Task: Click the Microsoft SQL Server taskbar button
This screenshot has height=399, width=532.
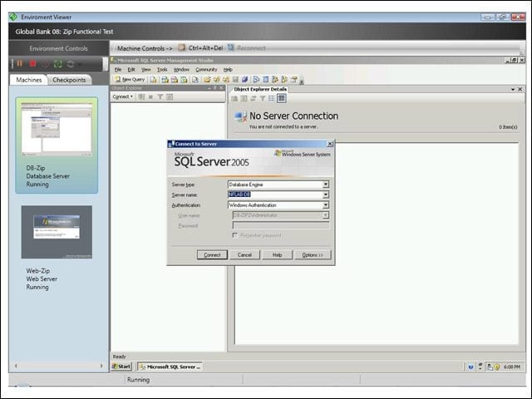Action: point(170,367)
